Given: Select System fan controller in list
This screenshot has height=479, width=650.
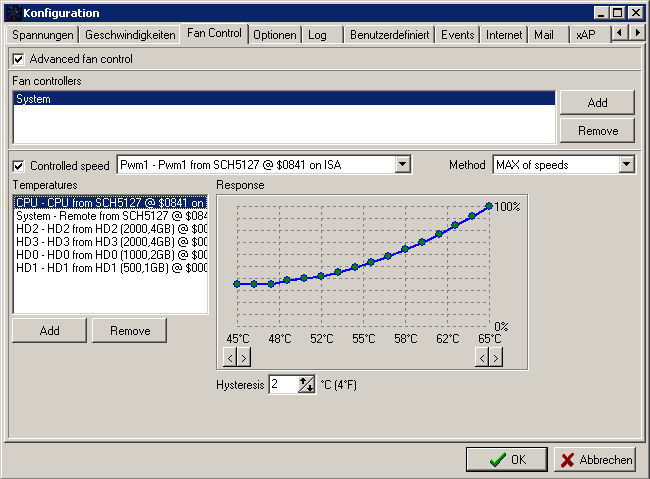Looking at the screenshot, I should (284, 100).
